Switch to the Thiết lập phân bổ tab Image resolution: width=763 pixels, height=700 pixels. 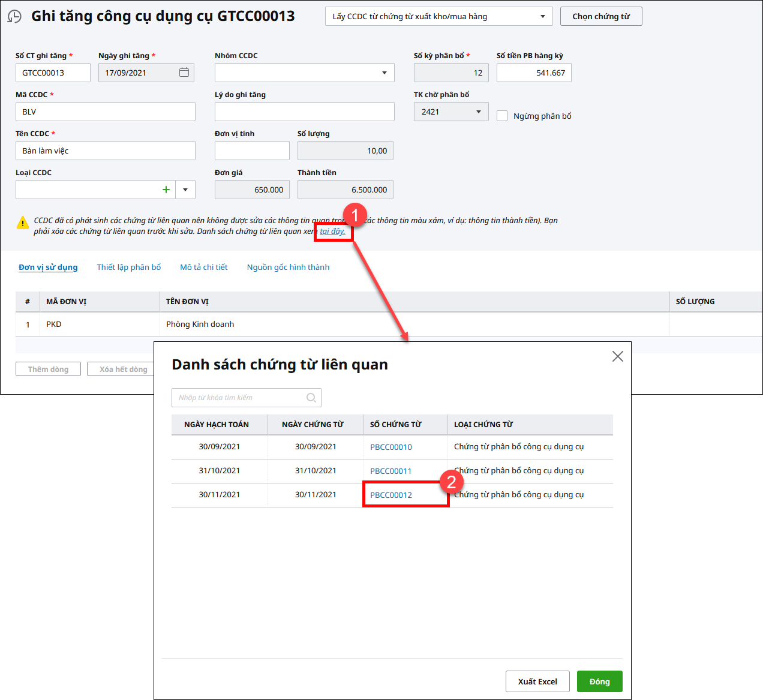129,267
